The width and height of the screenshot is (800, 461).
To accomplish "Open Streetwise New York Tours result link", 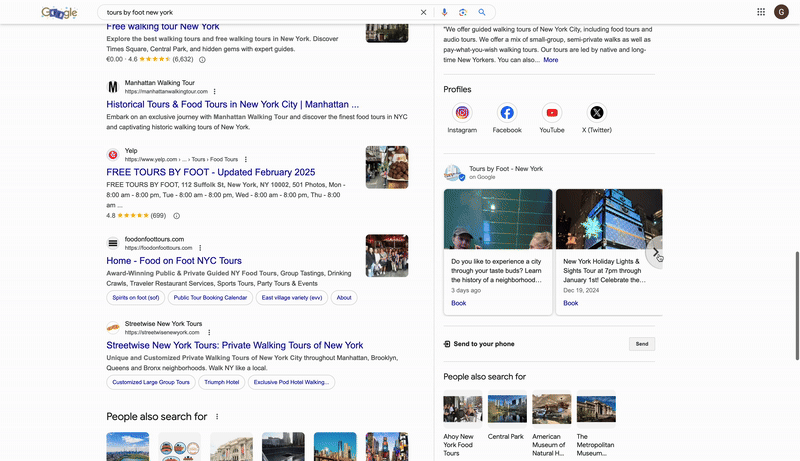I will [234, 345].
